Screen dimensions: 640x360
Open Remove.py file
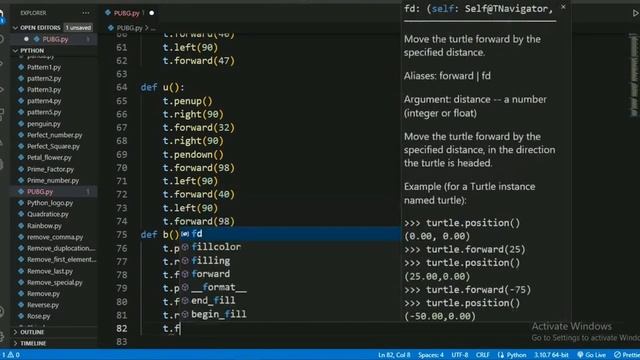43,293
